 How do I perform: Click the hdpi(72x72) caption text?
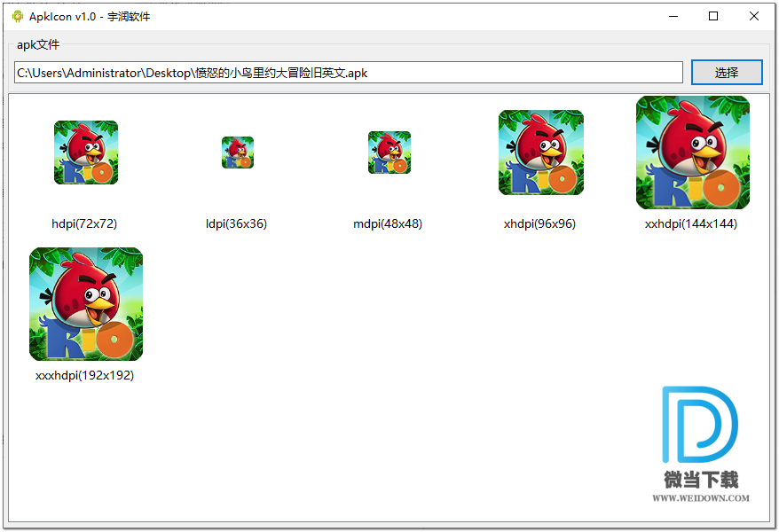pyautogui.click(x=84, y=224)
